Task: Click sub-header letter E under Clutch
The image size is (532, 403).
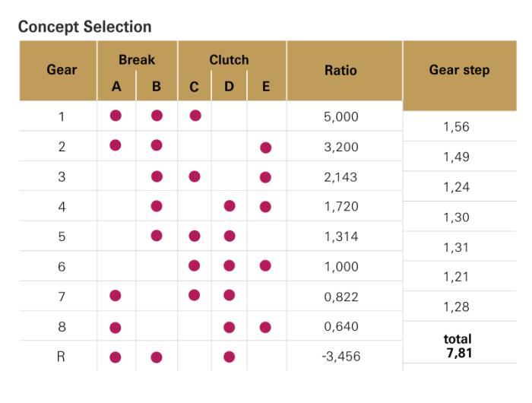Action: pos(264,87)
